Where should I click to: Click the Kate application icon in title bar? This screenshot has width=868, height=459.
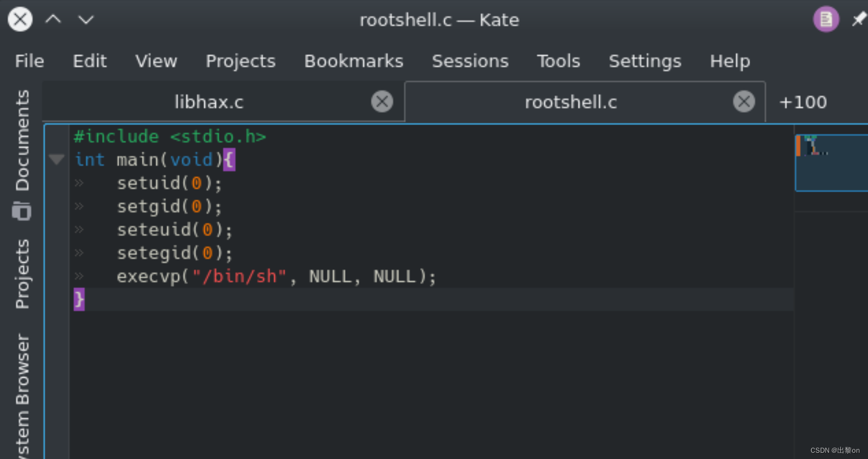(826, 19)
